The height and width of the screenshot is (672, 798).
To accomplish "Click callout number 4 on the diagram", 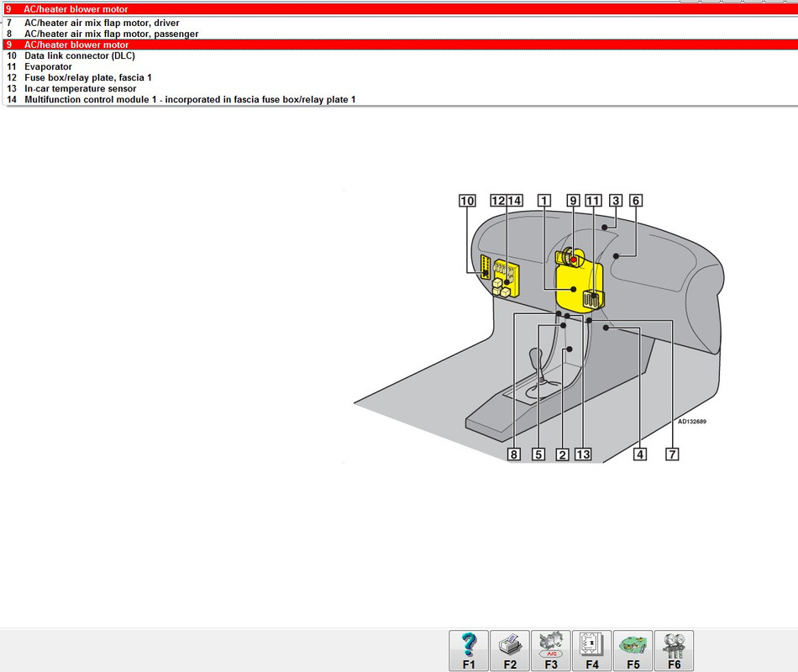I will click(x=640, y=454).
